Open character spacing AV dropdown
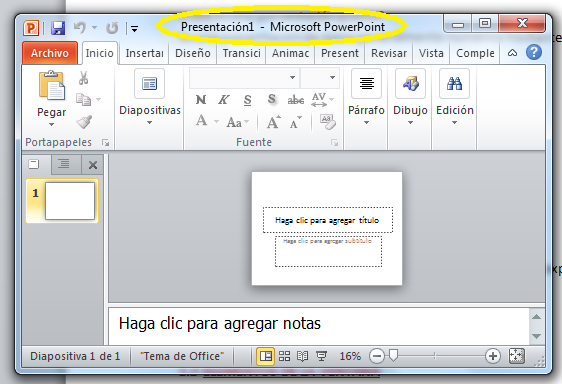Image resolution: width=562 pixels, height=384 pixels. tap(322, 100)
